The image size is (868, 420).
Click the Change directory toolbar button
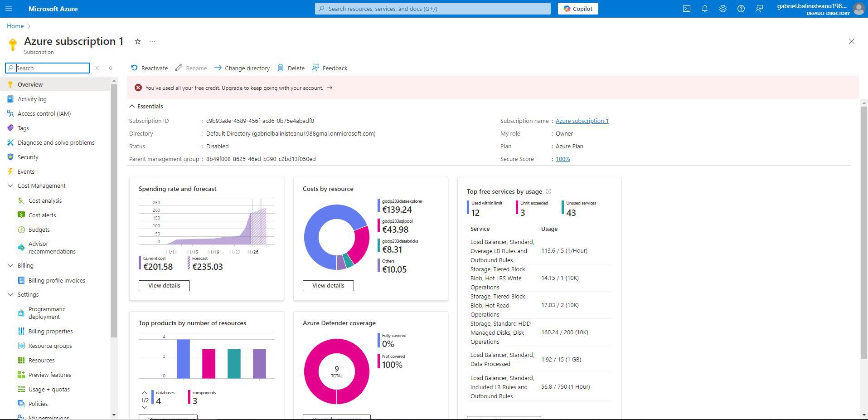pyautogui.click(x=242, y=68)
